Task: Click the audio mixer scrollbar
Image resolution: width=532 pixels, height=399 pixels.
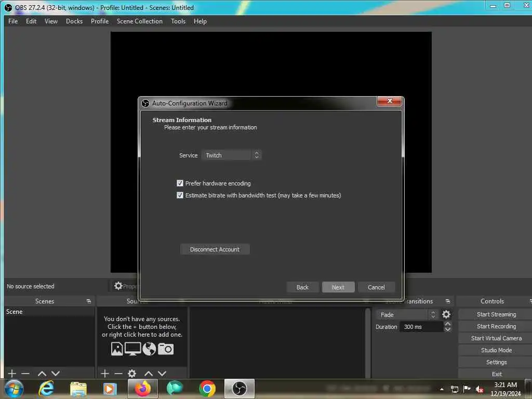Action: coord(368,343)
